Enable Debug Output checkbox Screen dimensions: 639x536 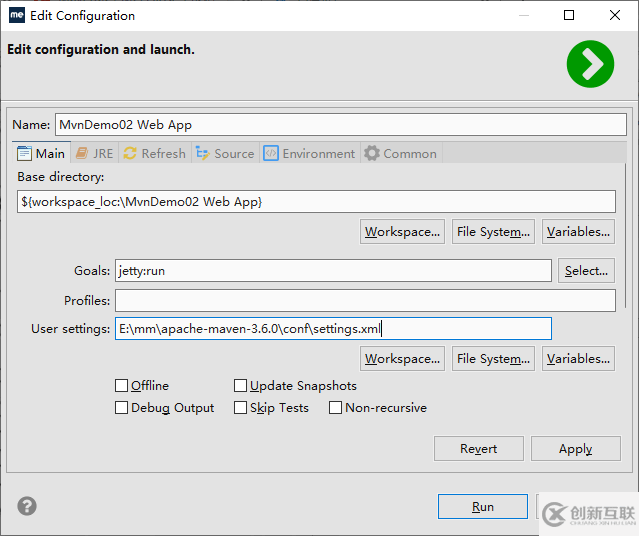[122, 407]
